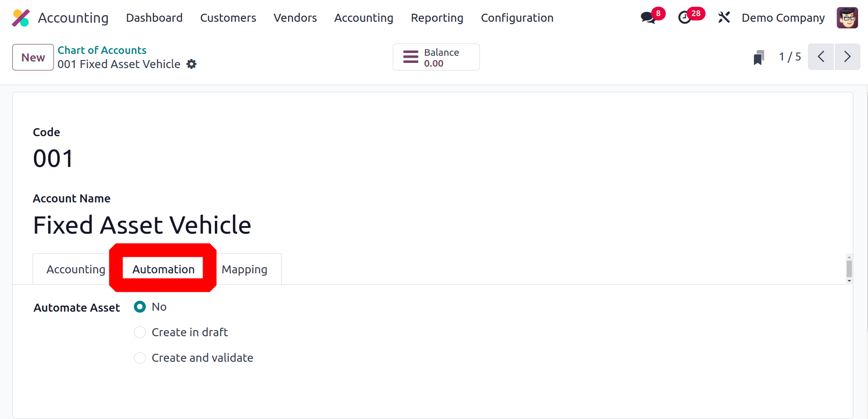Switch to the Mapping tab
This screenshot has width=868, height=419.
pyautogui.click(x=244, y=269)
